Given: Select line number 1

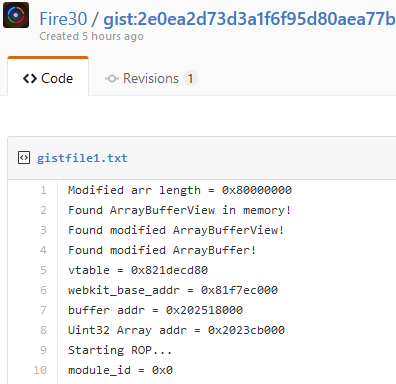Looking at the screenshot, I should [x=43, y=190].
